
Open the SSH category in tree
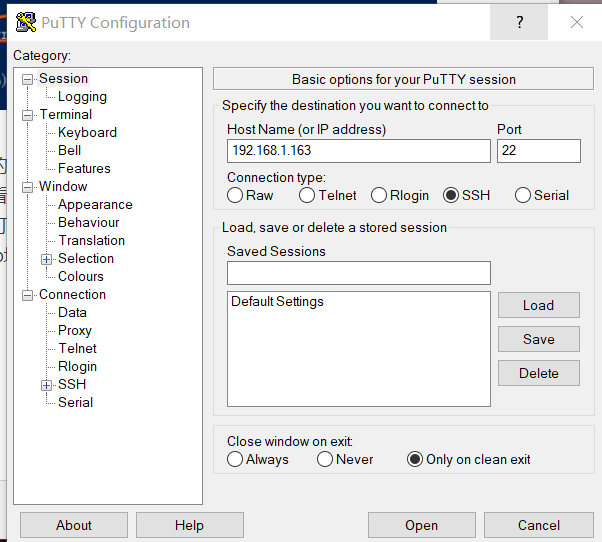[72, 384]
